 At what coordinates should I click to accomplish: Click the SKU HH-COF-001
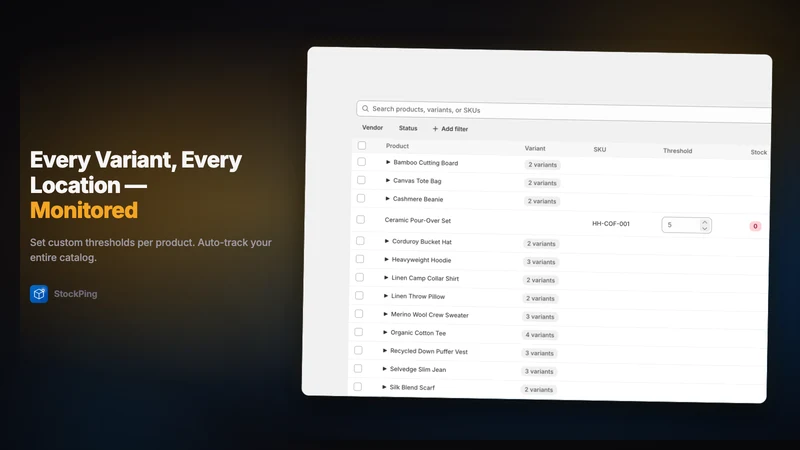click(611, 223)
